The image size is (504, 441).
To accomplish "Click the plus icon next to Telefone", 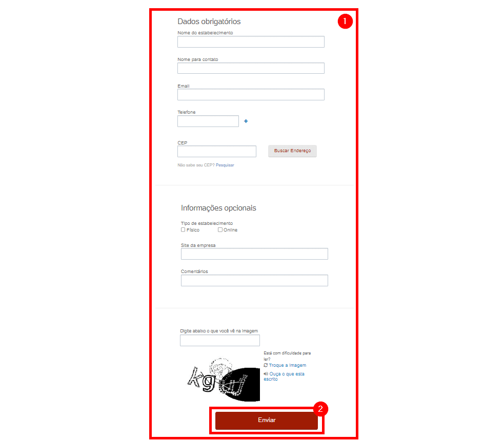I will pos(246,121).
